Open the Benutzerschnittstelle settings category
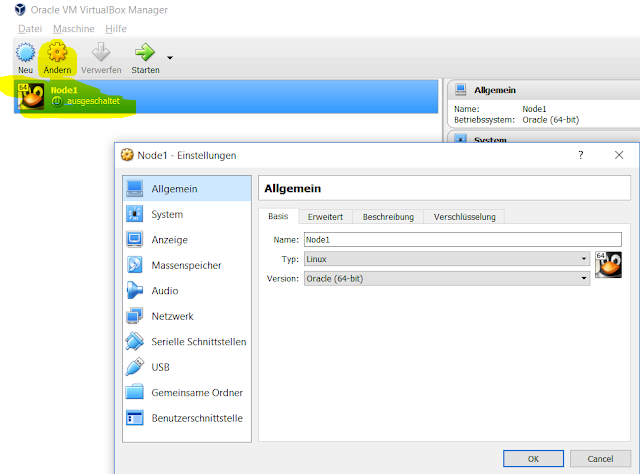 [x=187, y=418]
